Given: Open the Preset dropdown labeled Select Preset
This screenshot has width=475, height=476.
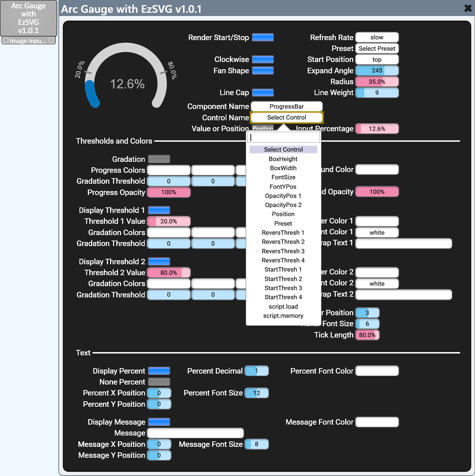Looking at the screenshot, I should coord(377,48).
